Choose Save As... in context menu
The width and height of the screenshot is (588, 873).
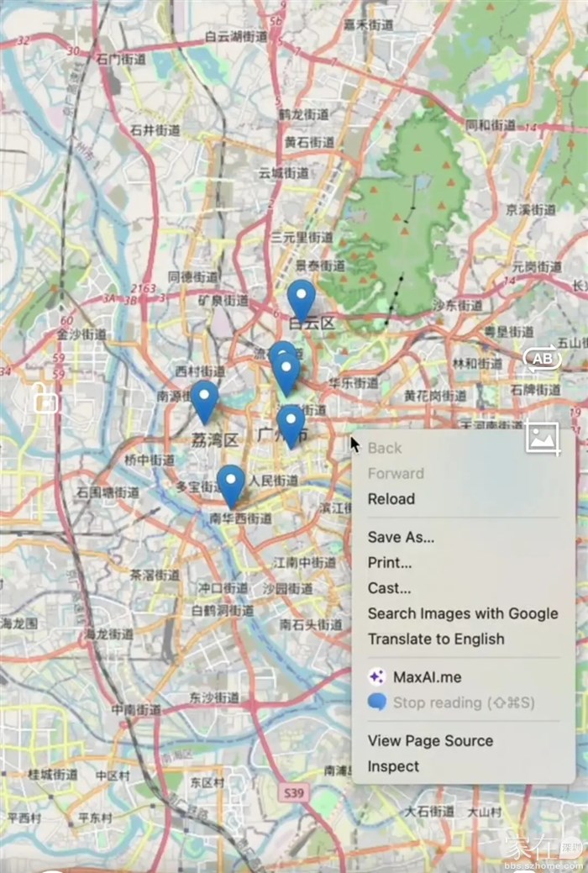[401, 538]
